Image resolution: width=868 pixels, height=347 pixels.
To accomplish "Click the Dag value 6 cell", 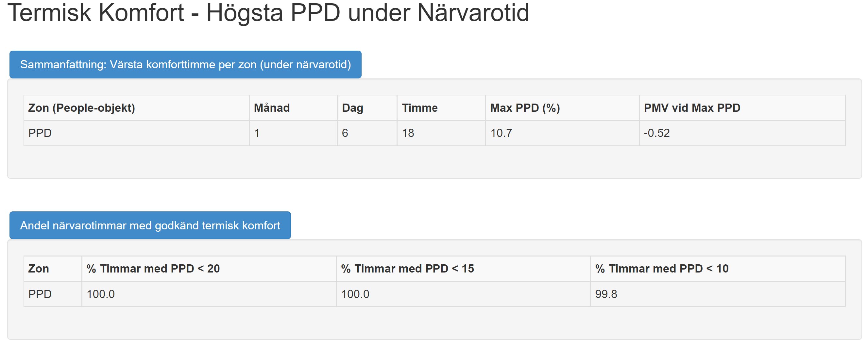I will (345, 133).
